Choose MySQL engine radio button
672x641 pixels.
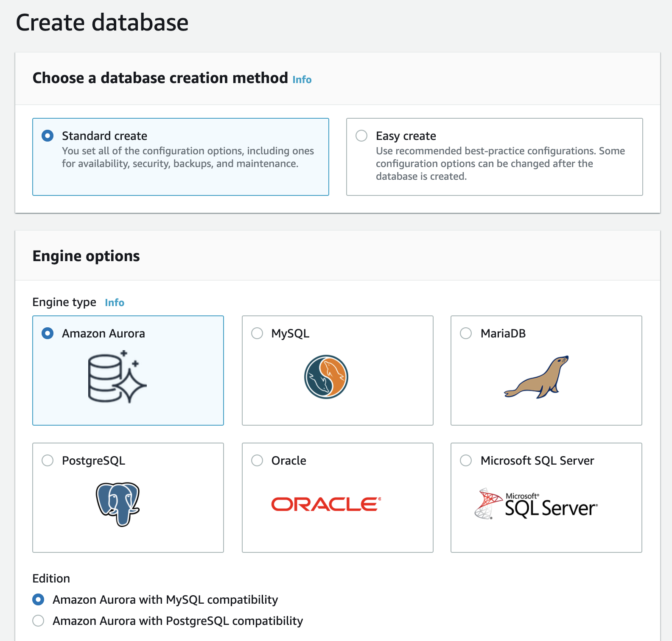[x=257, y=333]
